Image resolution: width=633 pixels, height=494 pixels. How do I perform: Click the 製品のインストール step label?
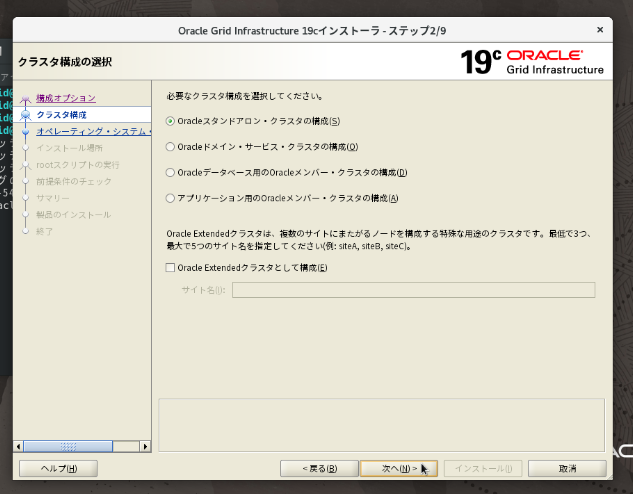[73, 215]
